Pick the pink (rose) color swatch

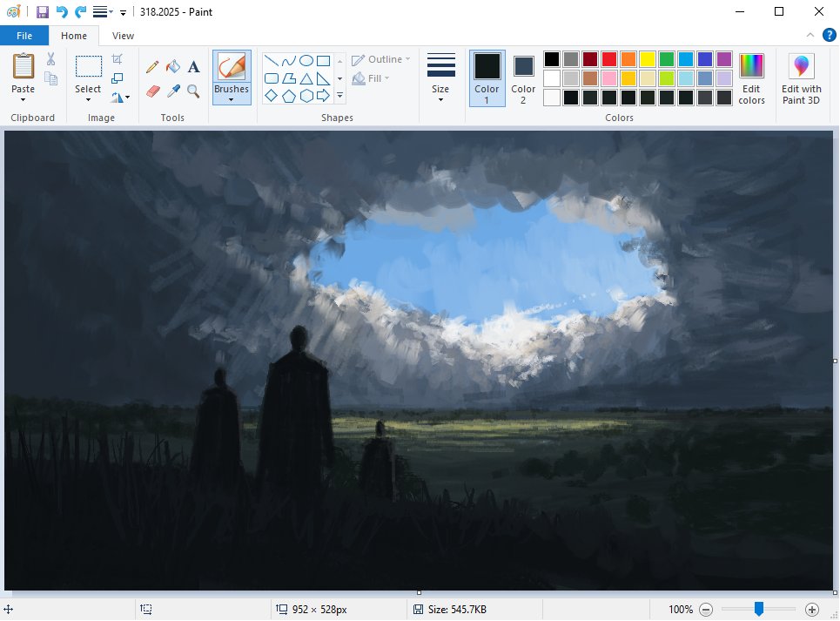pos(609,78)
